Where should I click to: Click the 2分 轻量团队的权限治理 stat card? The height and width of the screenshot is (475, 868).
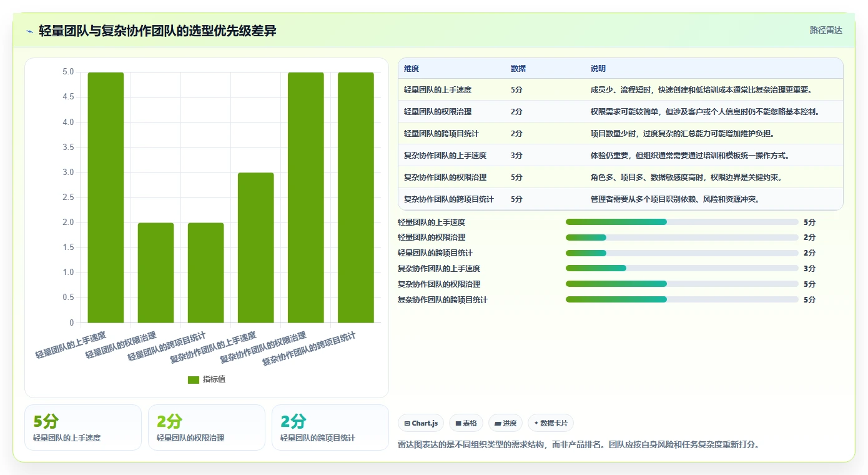[207, 427]
